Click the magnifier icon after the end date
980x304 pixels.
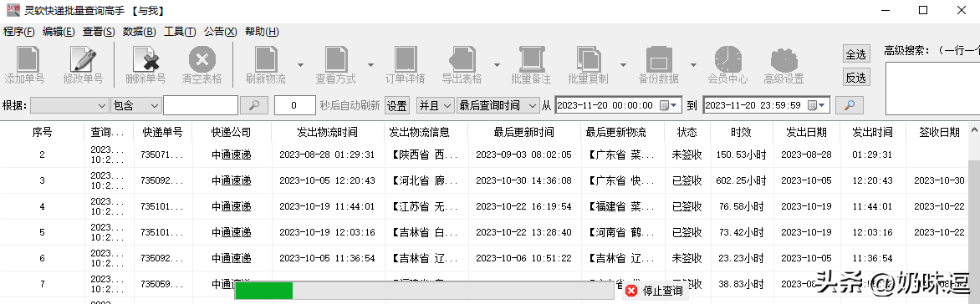tap(849, 105)
